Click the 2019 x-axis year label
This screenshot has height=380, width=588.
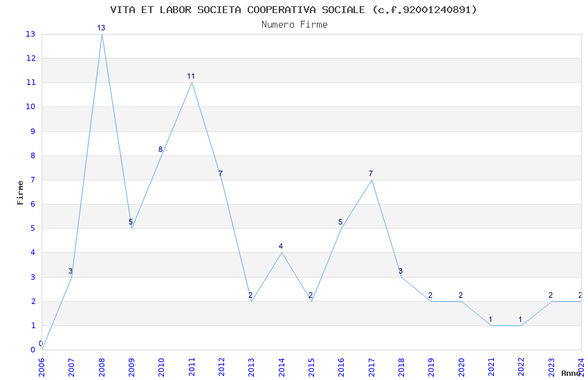point(431,368)
